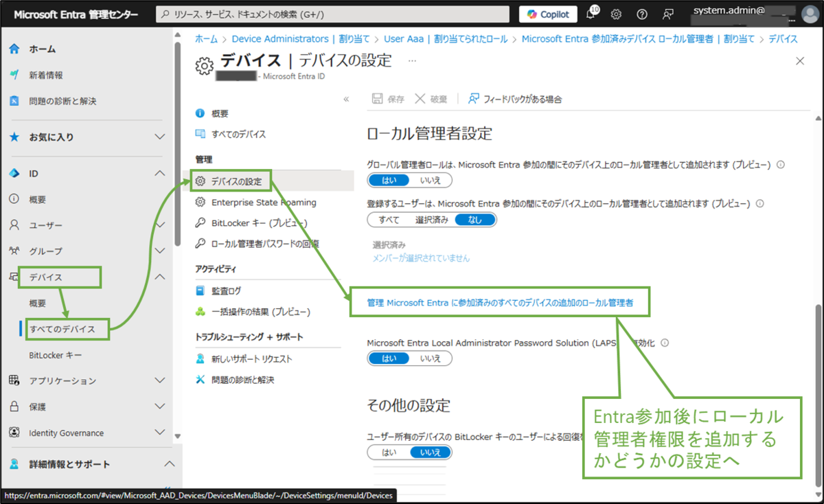
Task: Enable LAPS with はい
Action: click(x=389, y=358)
